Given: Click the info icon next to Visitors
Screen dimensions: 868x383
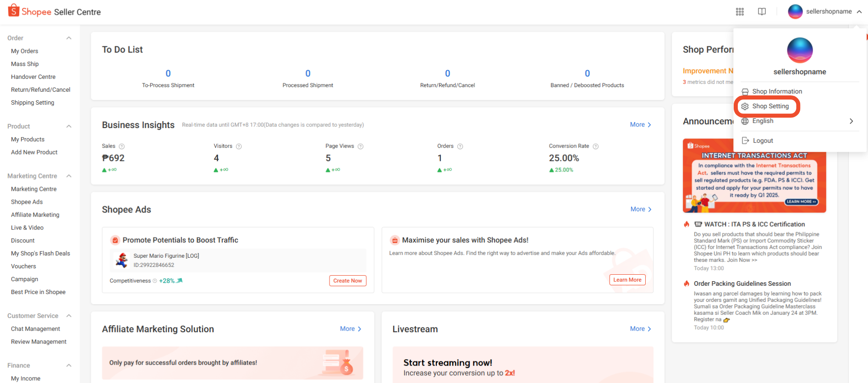Looking at the screenshot, I should pos(239,146).
